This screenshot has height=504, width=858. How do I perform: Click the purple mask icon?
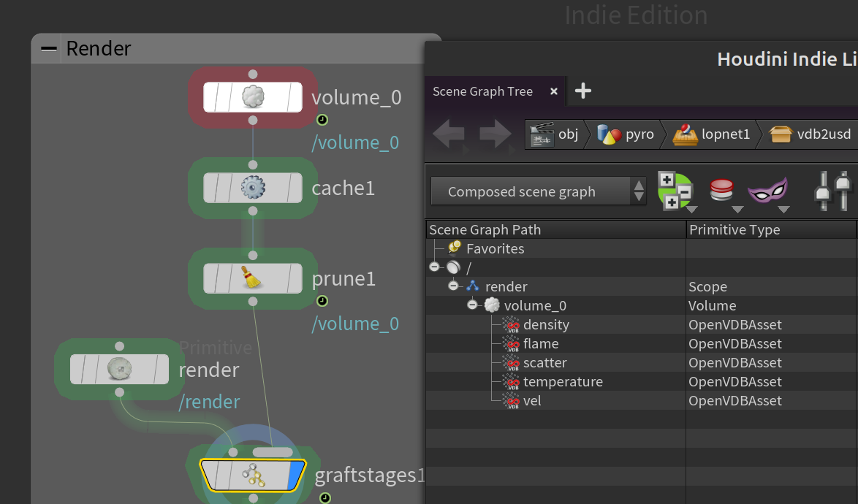coord(767,191)
